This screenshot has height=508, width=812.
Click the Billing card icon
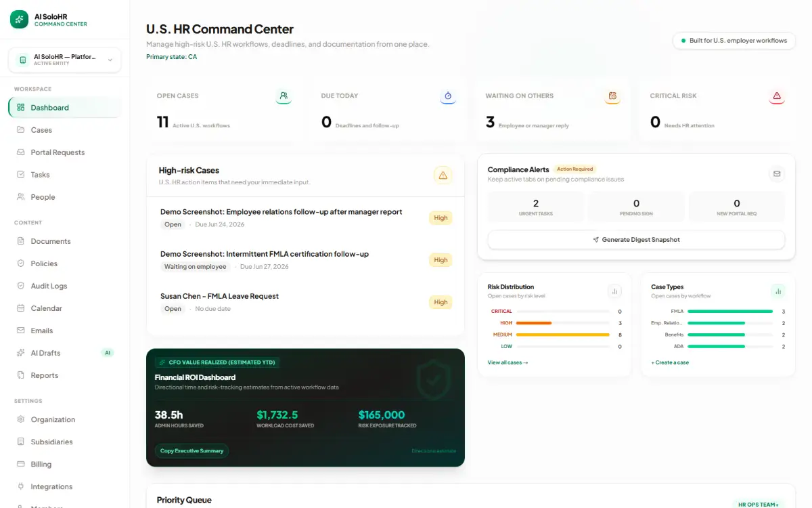point(21,464)
